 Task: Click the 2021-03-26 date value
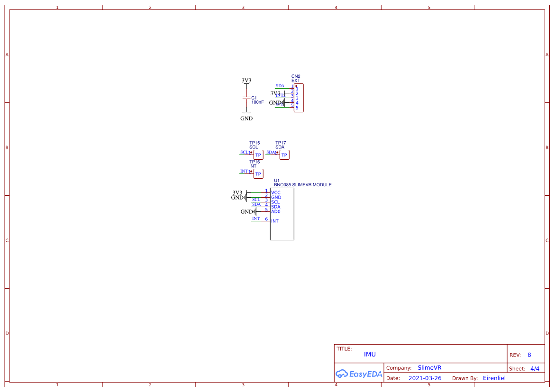pyautogui.click(x=425, y=378)
